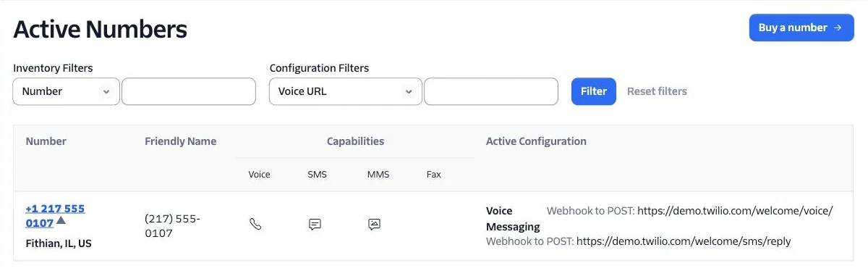Click the MMS sub-header under Capabilities
Viewport: 868px width, 271px height.
(x=378, y=175)
